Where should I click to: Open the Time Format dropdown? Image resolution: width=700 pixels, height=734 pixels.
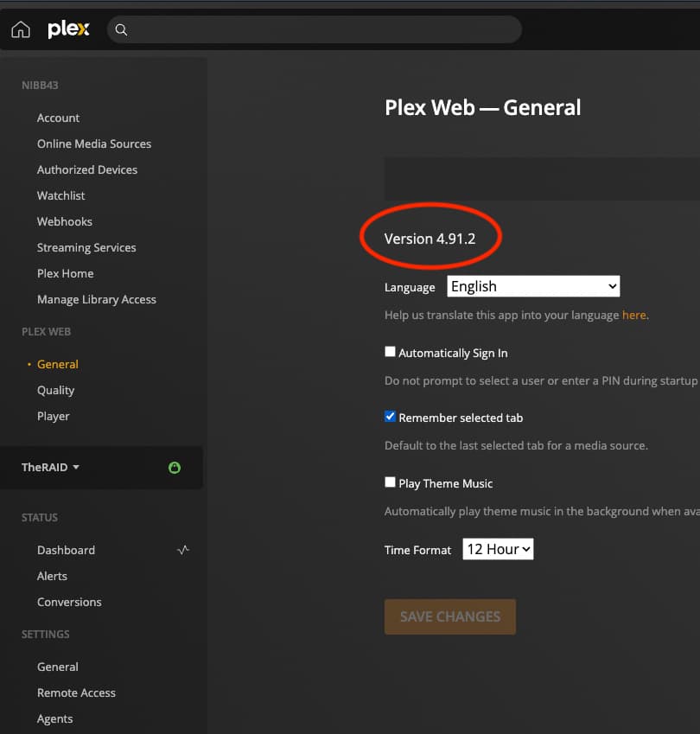click(x=498, y=549)
